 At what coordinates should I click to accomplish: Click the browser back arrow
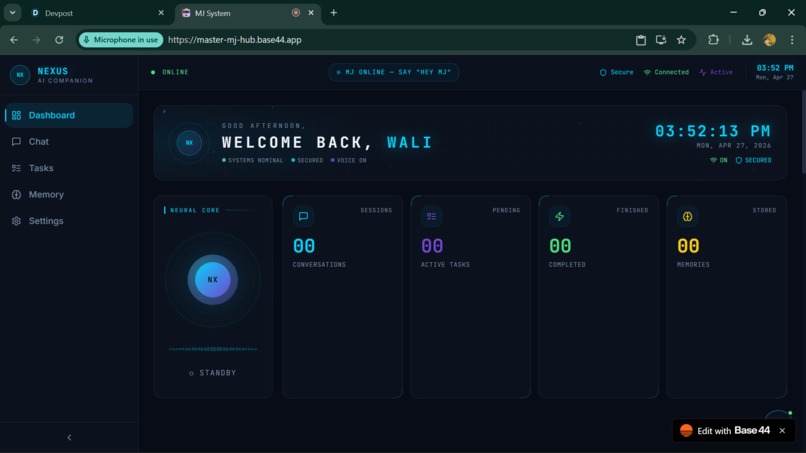(14, 40)
